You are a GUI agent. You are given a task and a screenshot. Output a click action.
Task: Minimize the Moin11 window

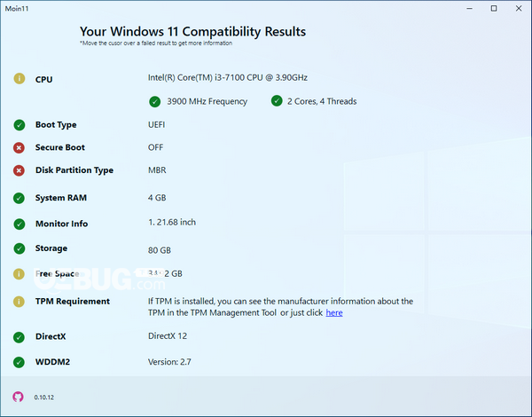pos(470,9)
